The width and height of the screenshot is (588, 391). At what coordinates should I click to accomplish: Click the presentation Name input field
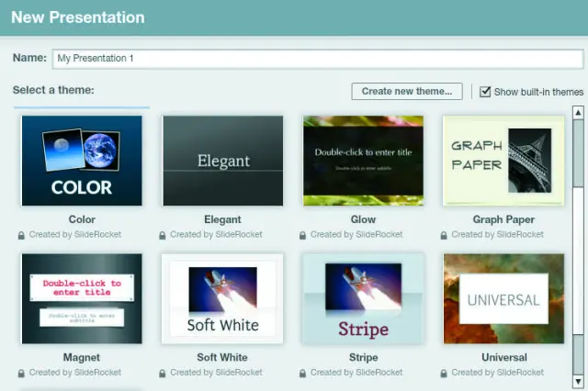(x=317, y=59)
